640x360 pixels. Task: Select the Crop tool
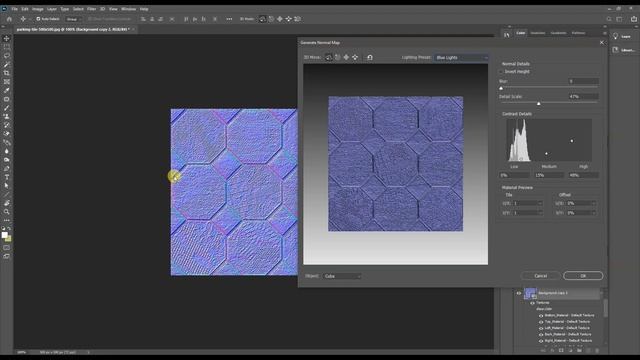(7, 73)
